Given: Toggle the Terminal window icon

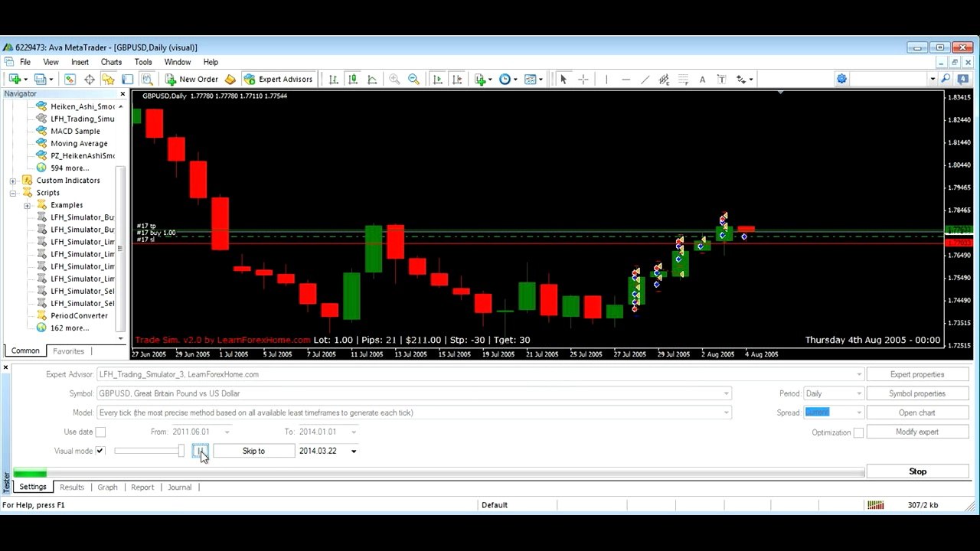Looking at the screenshot, I should (127, 79).
